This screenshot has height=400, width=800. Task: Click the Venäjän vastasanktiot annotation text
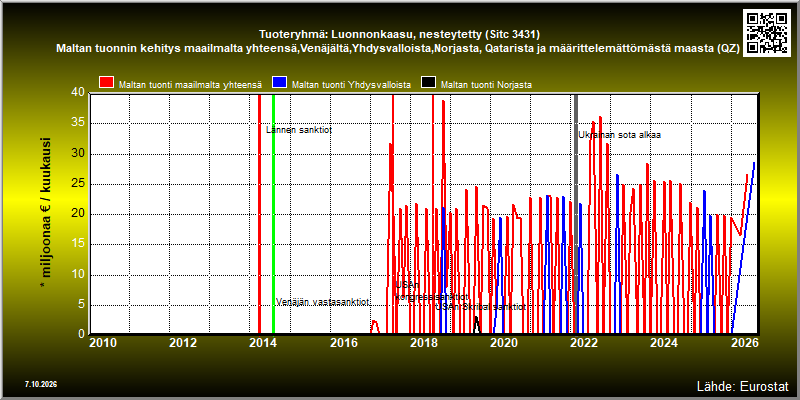pyautogui.click(x=322, y=302)
